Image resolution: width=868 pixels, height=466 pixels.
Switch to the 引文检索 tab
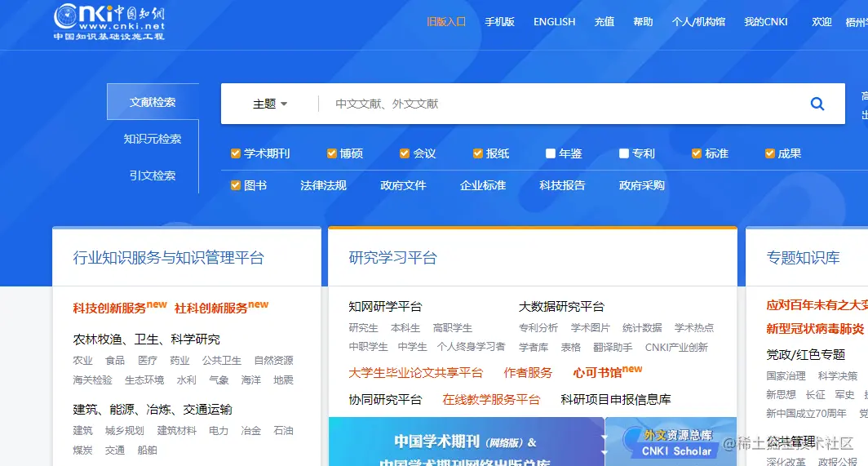click(153, 175)
